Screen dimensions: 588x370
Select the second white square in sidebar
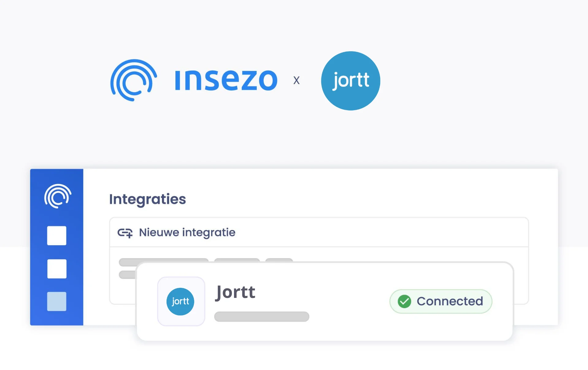[57, 269]
